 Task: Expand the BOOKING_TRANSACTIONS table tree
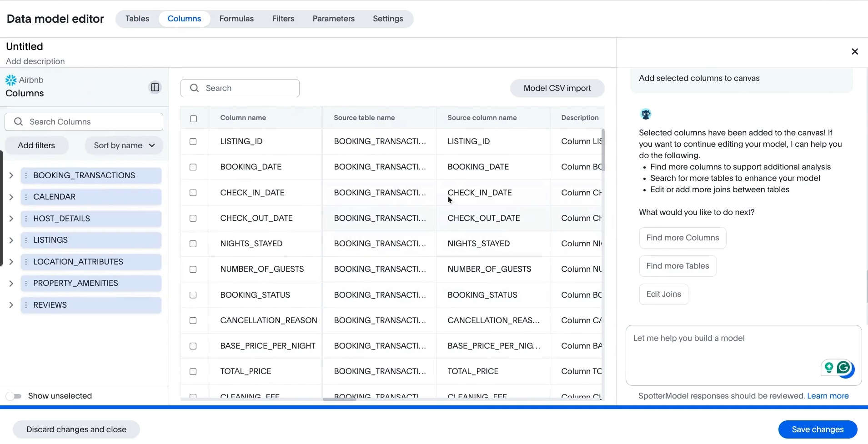point(11,175)
